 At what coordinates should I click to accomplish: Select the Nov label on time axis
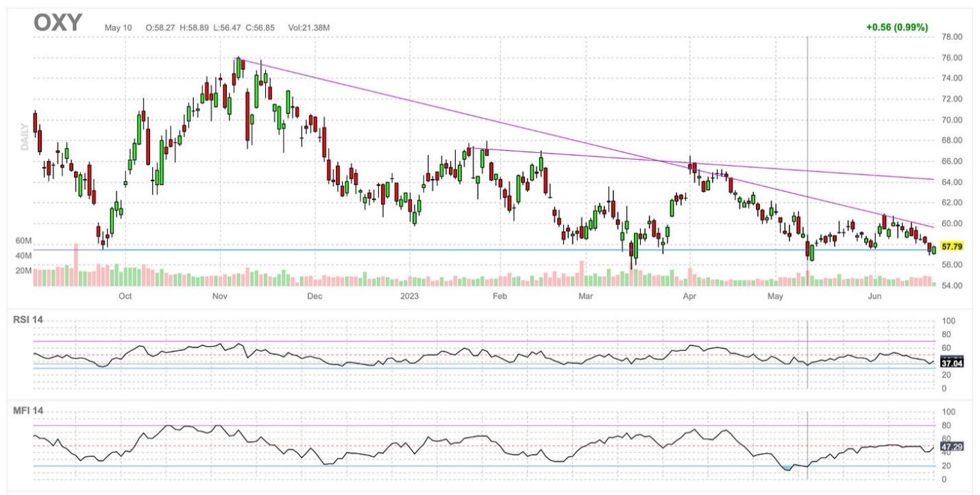(x=219, y=296)
